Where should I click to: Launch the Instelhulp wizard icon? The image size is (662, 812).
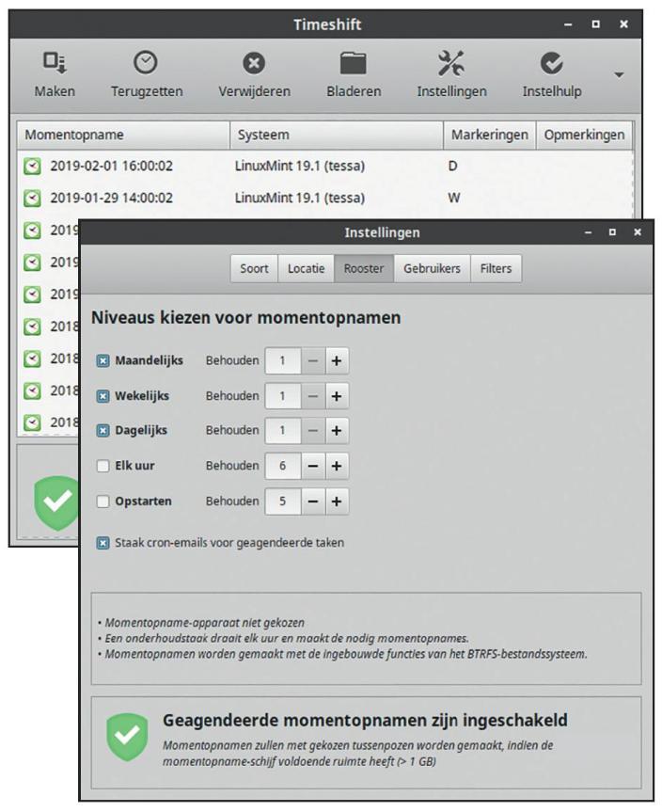[551, 63]
